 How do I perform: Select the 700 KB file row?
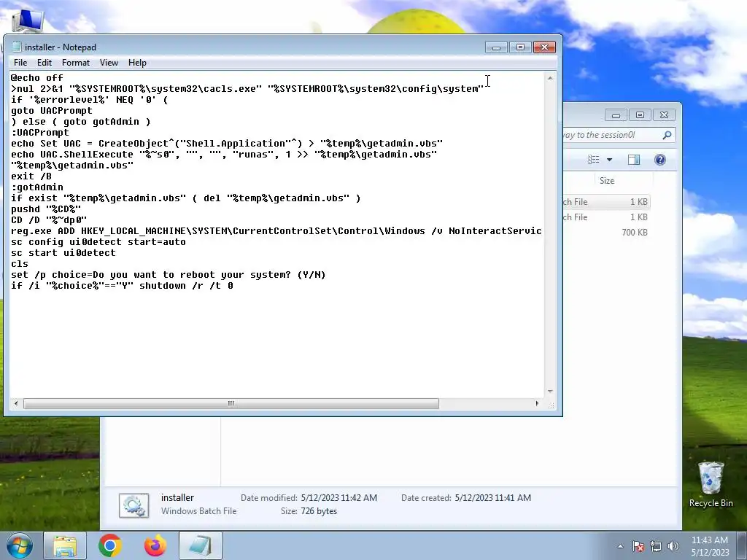[606, 233]
